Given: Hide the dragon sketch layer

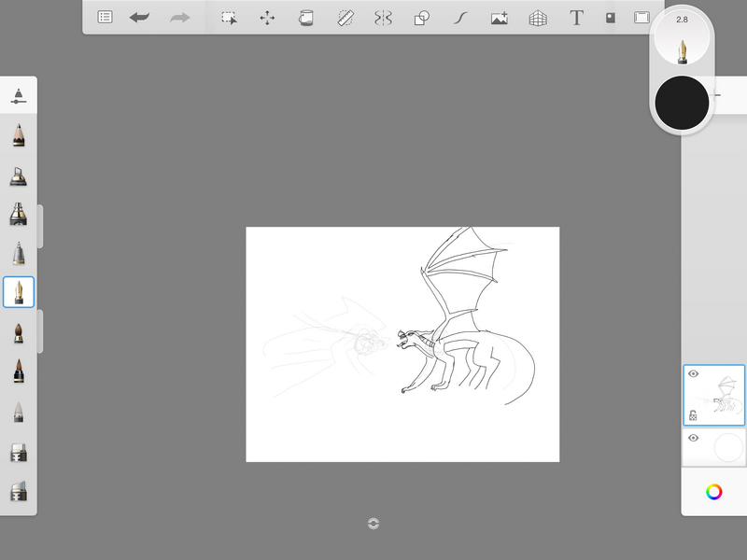Looking at the screenshot, I should click(x=693, y=374).
